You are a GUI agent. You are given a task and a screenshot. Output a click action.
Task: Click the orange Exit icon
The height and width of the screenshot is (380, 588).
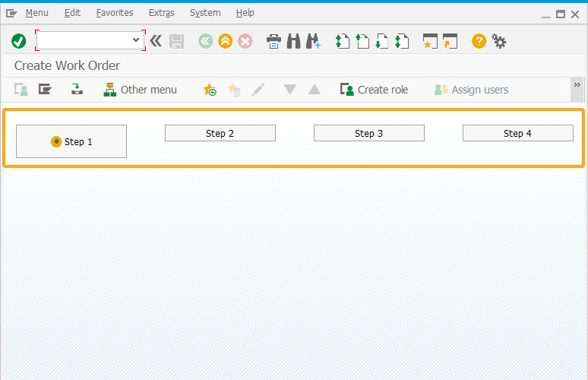[226, 41]
